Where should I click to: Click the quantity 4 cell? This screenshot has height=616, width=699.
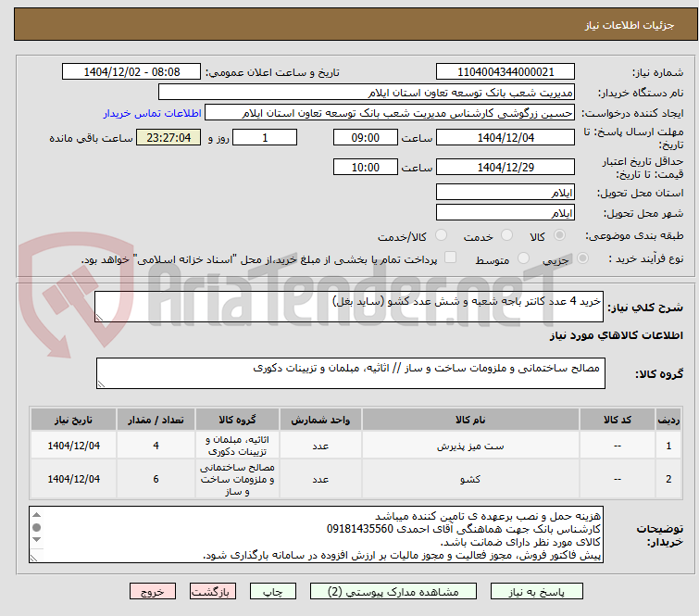coord(156,446)
